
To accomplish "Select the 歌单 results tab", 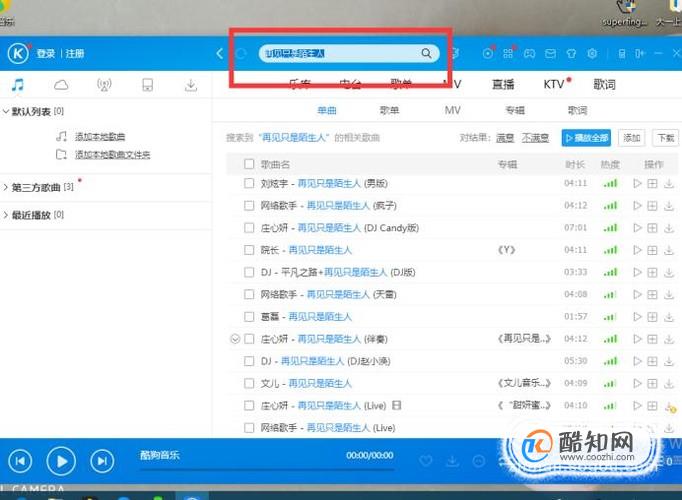I will (389, 110).
